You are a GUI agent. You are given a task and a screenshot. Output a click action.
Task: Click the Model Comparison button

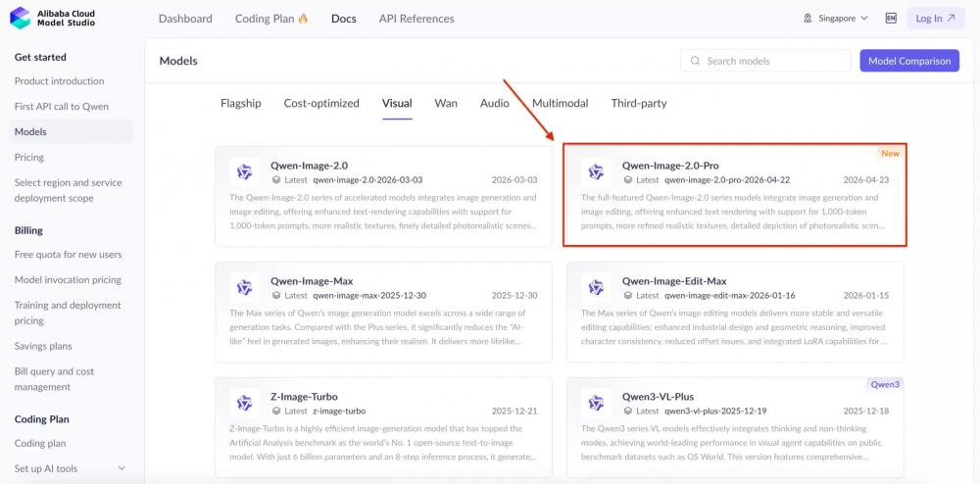click(x=909, y=61)
